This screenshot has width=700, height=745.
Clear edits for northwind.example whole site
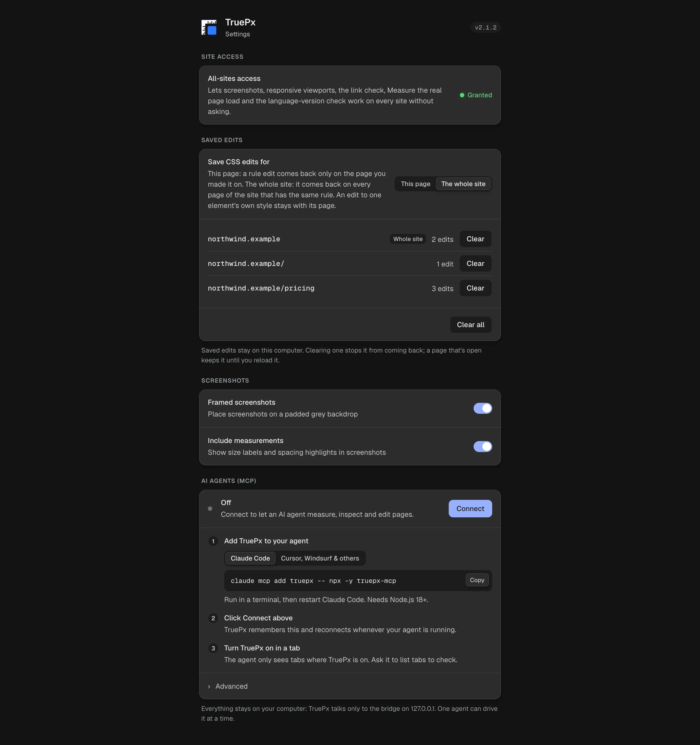(475, 239)
